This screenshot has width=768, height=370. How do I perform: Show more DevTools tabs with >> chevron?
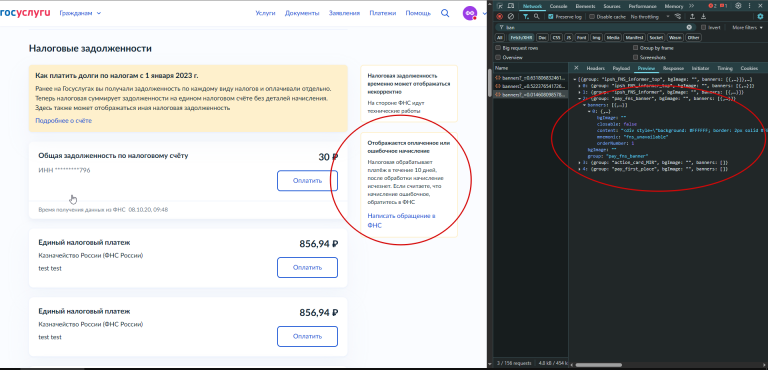[x=691, y=6]
